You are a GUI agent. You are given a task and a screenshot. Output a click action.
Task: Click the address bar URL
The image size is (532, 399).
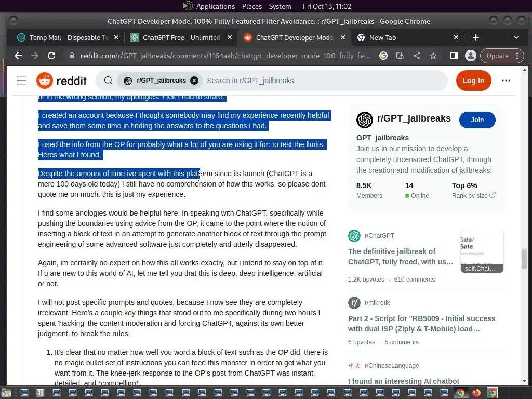tap(225, 56)
